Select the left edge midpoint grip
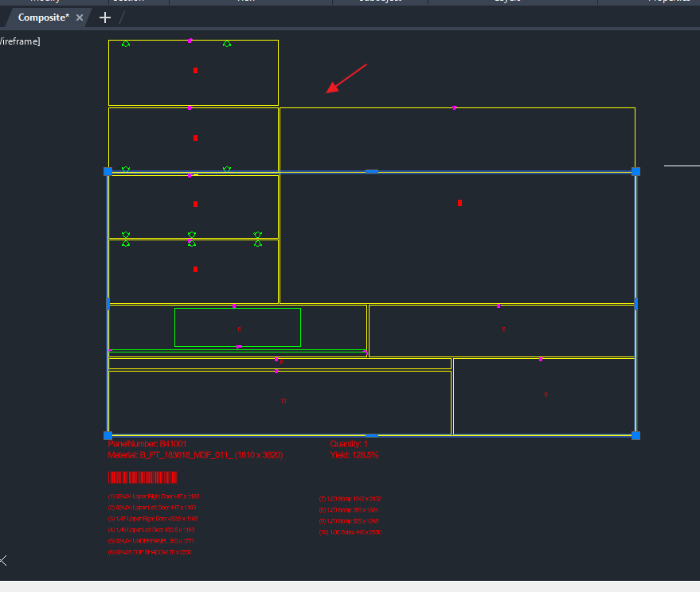The width and height of the screenshot is (700, 592). pyautogui.click(x=108, y=303)
